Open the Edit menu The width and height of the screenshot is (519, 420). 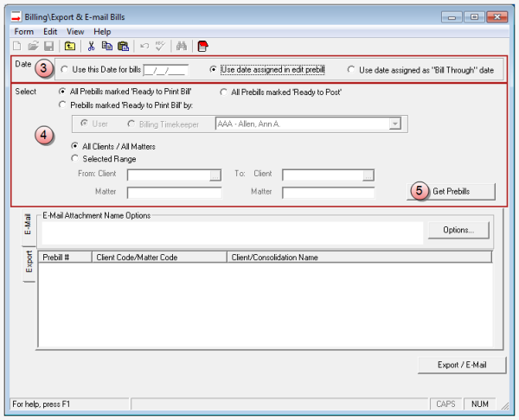click(50, 32)
